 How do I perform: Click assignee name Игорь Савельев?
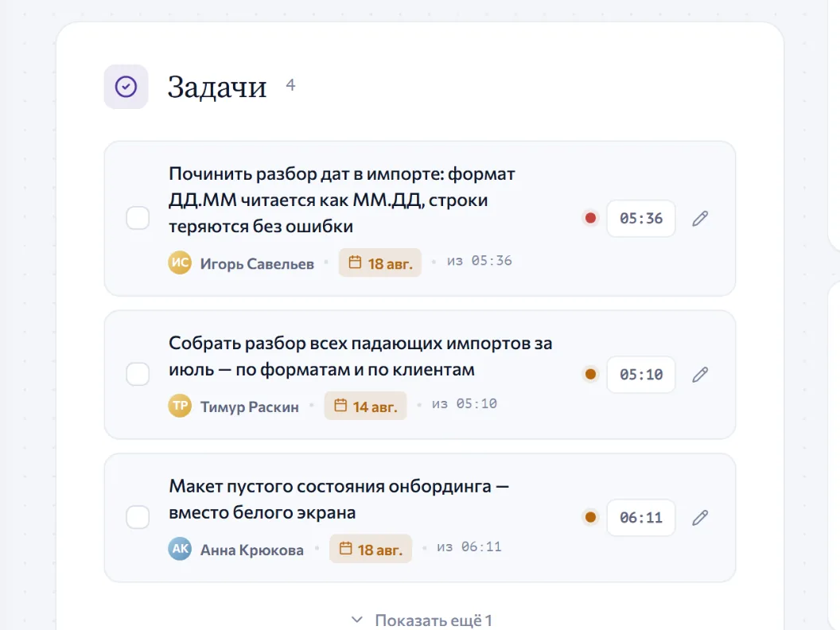[x=257, y=263]
